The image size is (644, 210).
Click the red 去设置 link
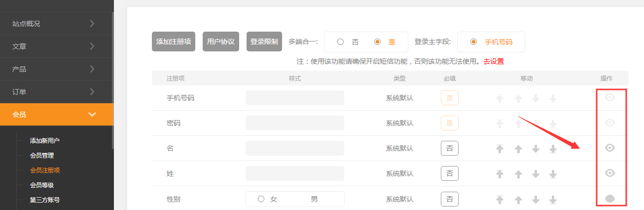coord(493,61)
